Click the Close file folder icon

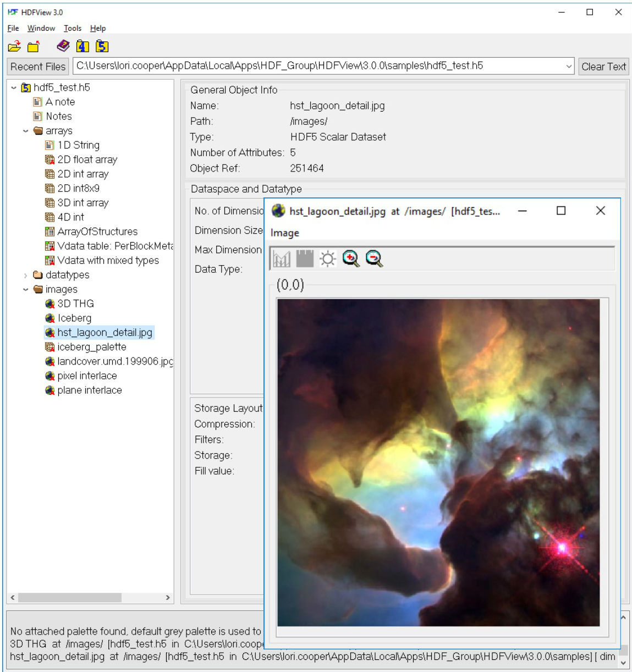34,47
